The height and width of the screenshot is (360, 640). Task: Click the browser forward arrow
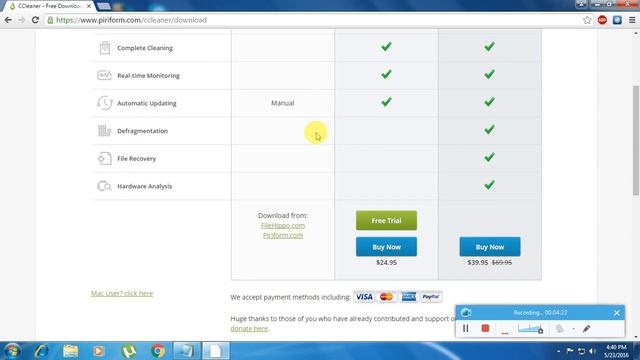pos(22,20)
